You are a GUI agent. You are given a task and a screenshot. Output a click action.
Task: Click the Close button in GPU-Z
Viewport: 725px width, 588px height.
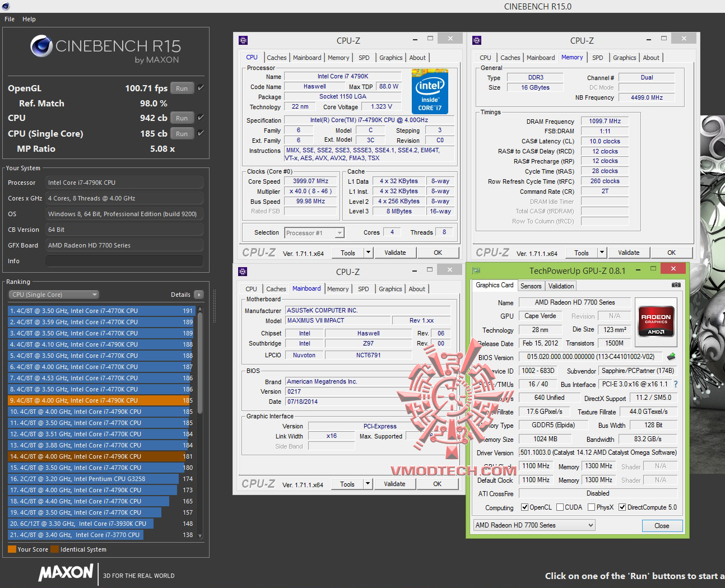click(x=662, y=526)
